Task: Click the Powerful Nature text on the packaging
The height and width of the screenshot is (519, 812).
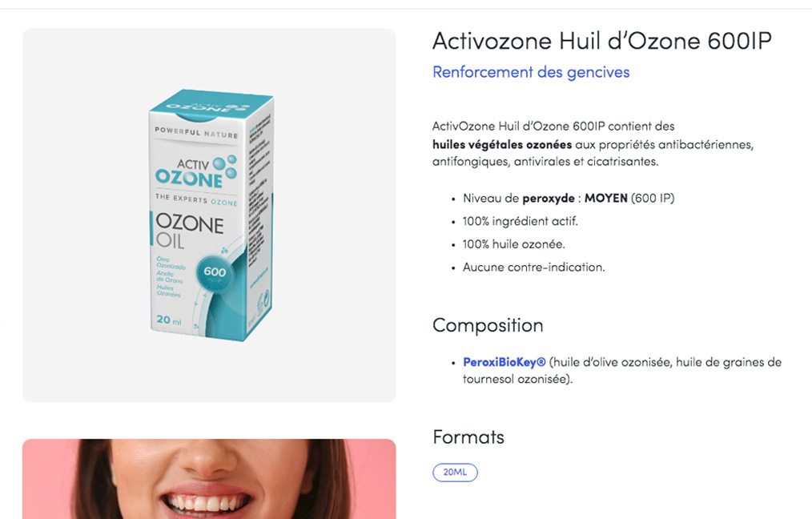Action: tap(196, 132)
